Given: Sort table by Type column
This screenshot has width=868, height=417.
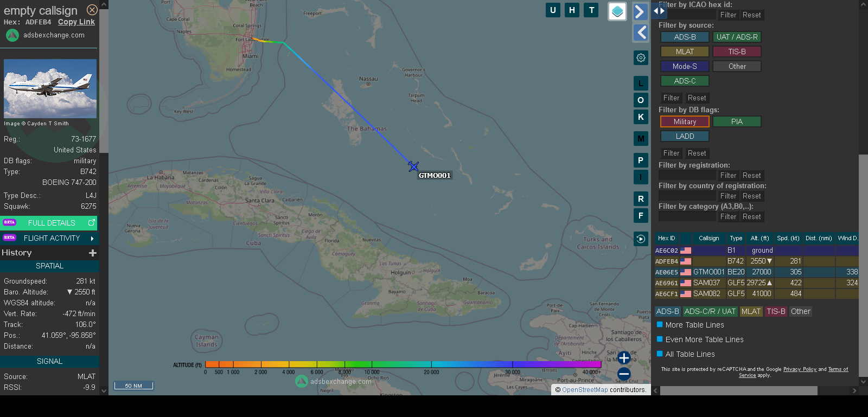Looking at the screenshot, I should (x=736, y=238).
